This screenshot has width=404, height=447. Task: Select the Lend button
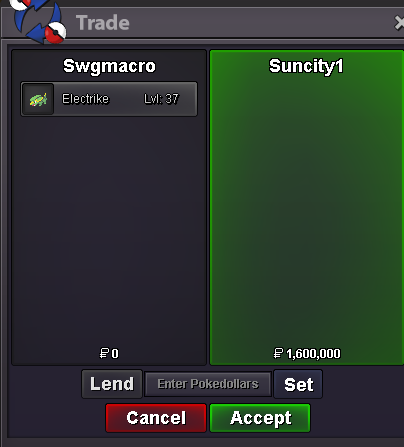pos(112,384)
